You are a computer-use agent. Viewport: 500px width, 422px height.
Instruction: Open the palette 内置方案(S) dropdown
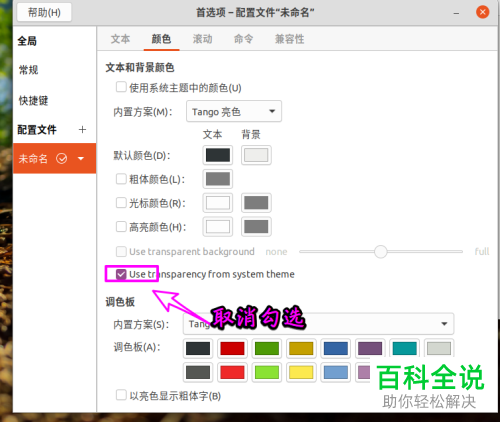(x=318, y=324)
